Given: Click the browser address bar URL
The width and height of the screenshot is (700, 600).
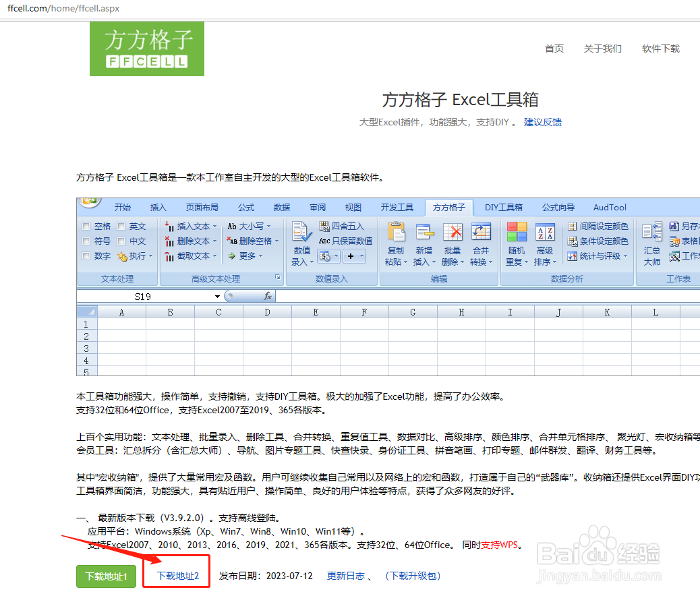Looking at the screenshot, I should [x=63, y=8].
